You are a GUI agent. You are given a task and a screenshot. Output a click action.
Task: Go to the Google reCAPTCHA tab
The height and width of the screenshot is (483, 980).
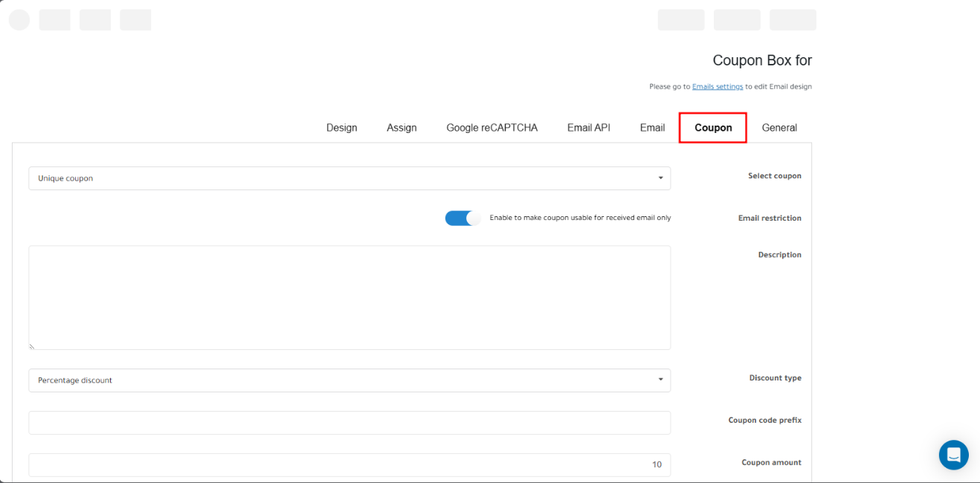click(x=491, y=128)
